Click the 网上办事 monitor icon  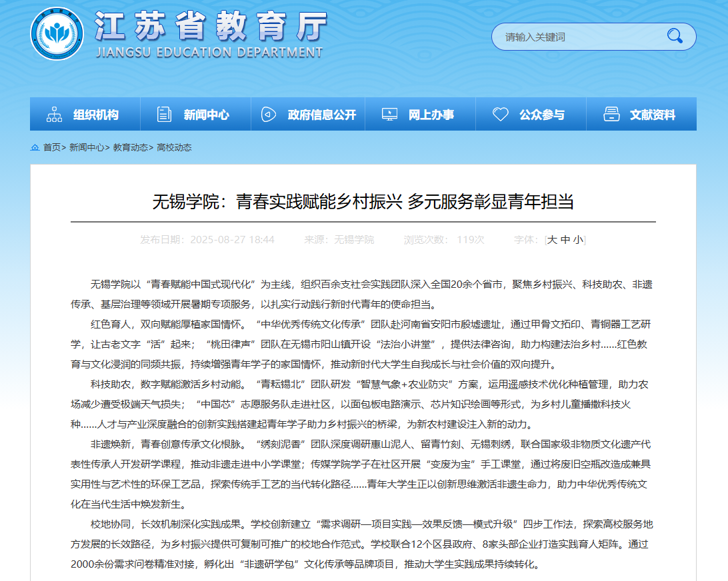tap(389, 115)
